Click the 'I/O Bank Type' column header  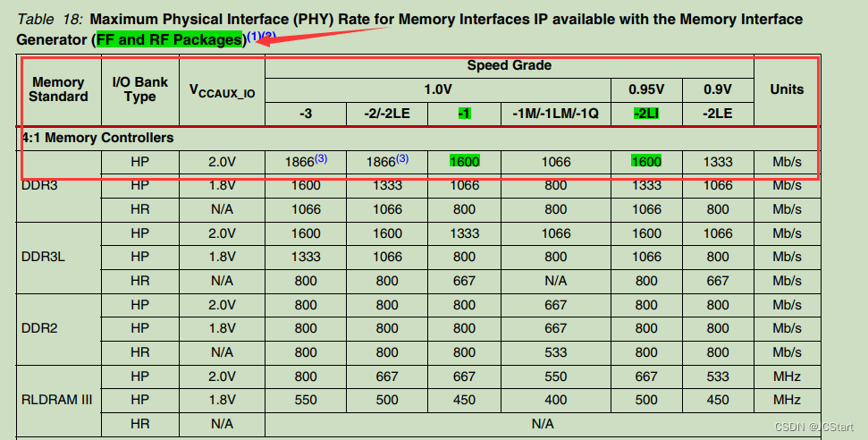[140, 89]
